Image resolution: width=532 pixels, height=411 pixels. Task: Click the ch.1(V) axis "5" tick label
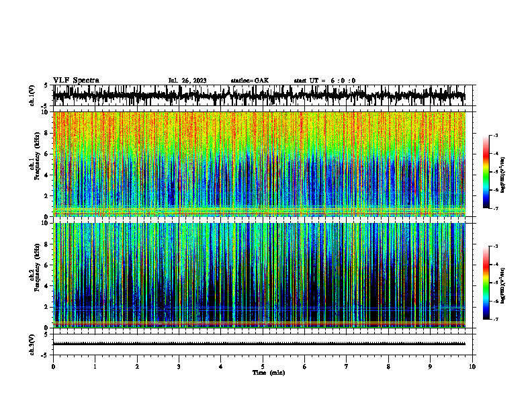[46, 86]
